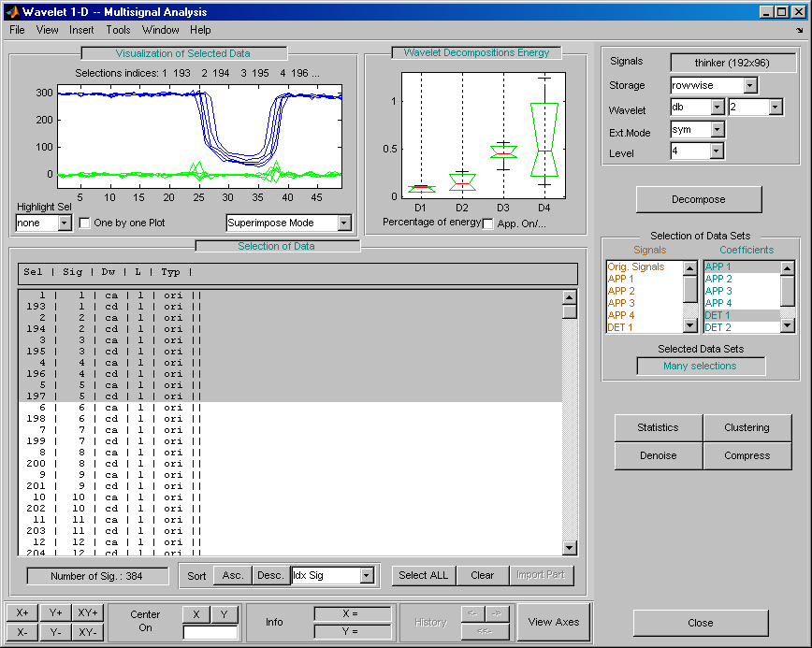
Task: Toggle the App. On/Off energy checkbox
Action: point(487,223)
